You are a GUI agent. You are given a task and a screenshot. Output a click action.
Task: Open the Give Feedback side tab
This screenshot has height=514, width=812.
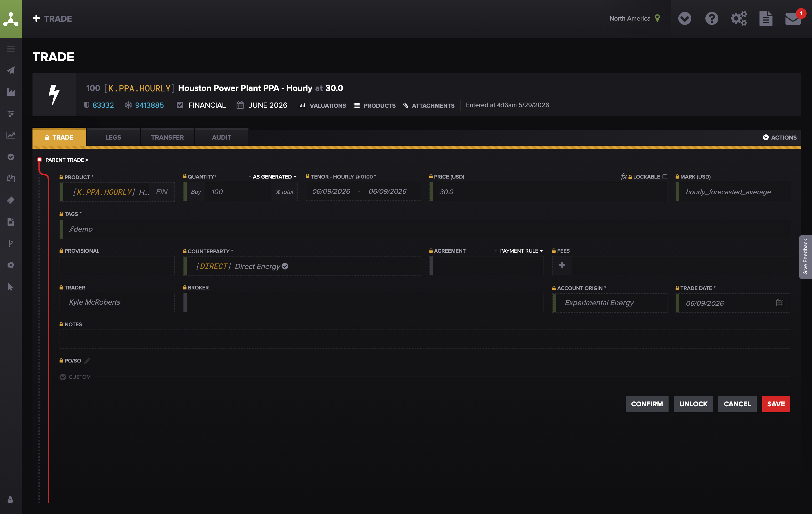805,257
